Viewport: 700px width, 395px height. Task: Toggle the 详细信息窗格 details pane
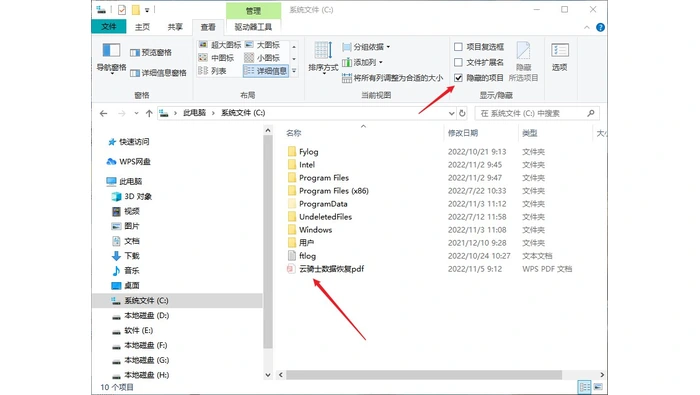[x=158, y=73]
